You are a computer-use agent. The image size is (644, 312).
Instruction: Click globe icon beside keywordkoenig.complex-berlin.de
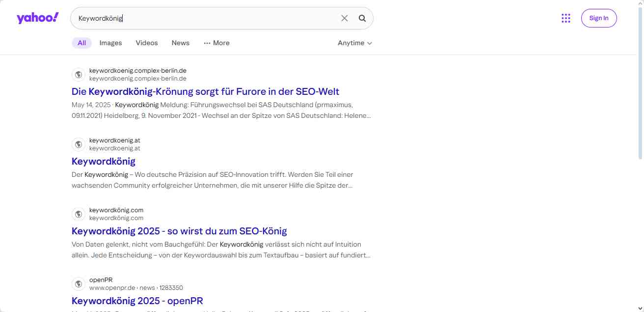(x=78, y=75)
